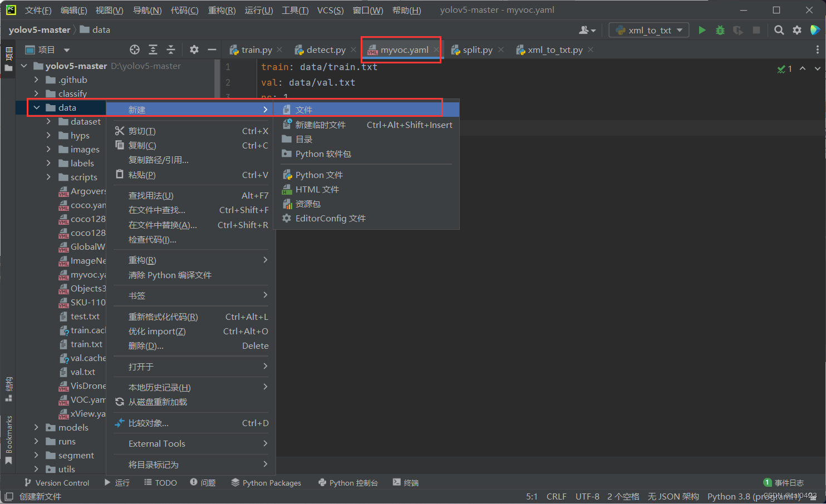Click the UTF-8 encoding in status bar
The width and height of the screenshot is (826, 504).
click(x=587, y=496)
